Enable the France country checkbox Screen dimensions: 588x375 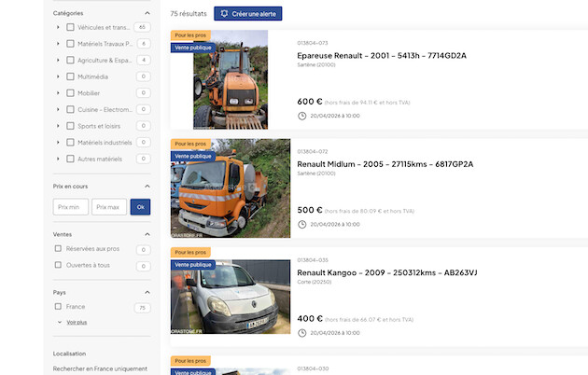pos(59,307)
